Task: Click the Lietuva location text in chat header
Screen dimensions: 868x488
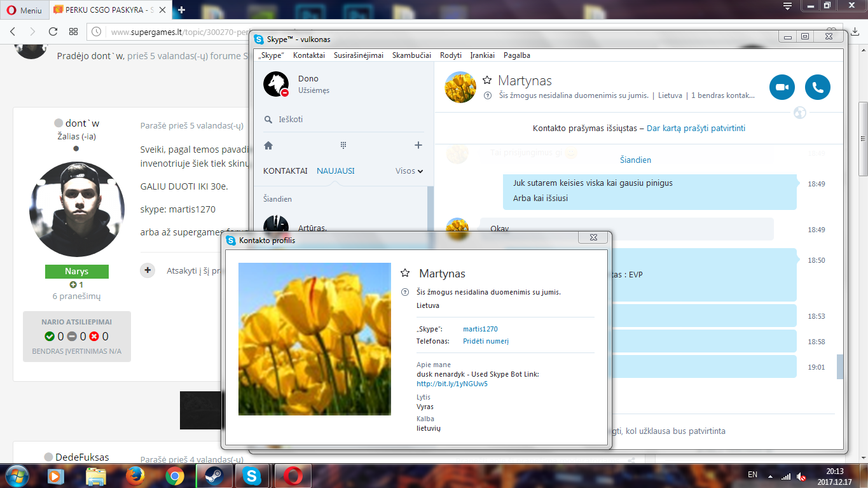Action: point(670,96)
